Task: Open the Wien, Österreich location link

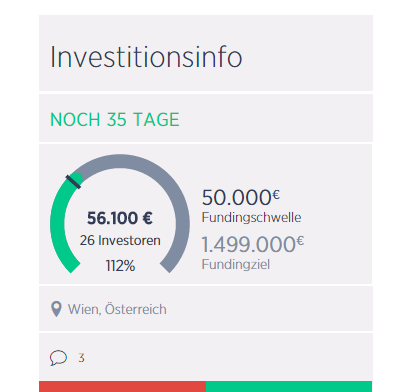Action: (117, 309)
